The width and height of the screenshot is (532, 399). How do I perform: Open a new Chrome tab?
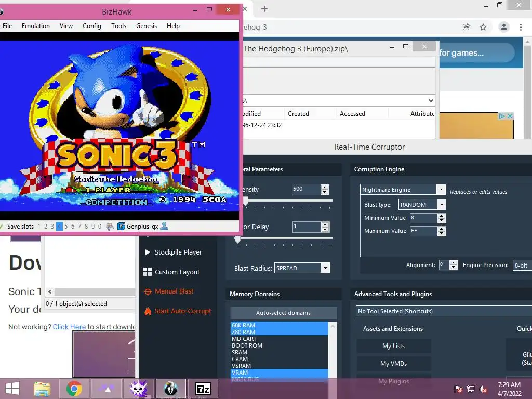(x=264, y=9)
